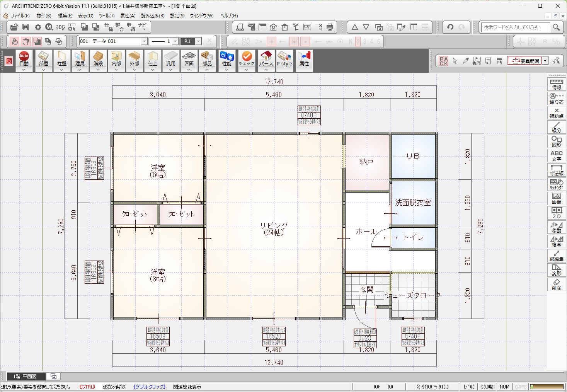Click the 階段 (stairs) tool icon
567x392 pixels.
[x=98, y=59]
